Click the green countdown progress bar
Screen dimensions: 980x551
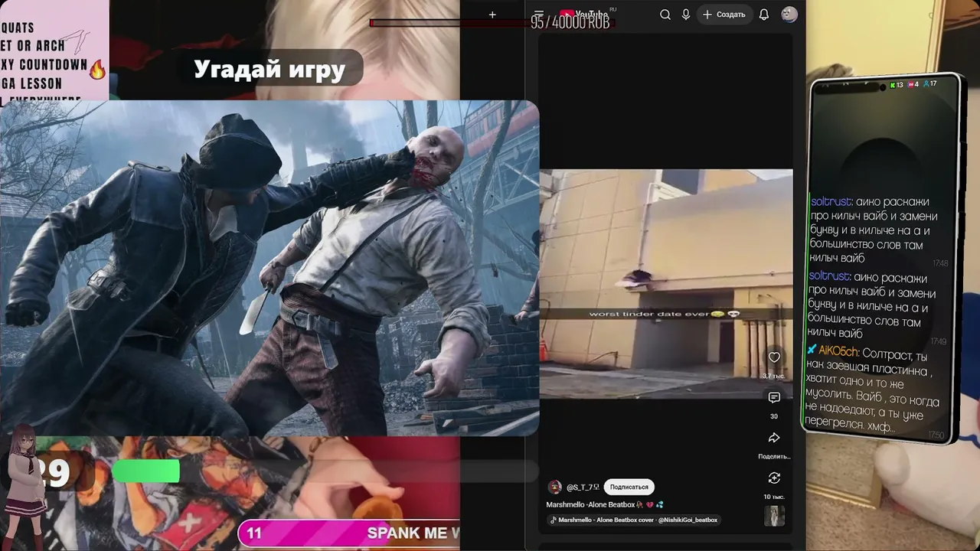(x=146, y=471)
